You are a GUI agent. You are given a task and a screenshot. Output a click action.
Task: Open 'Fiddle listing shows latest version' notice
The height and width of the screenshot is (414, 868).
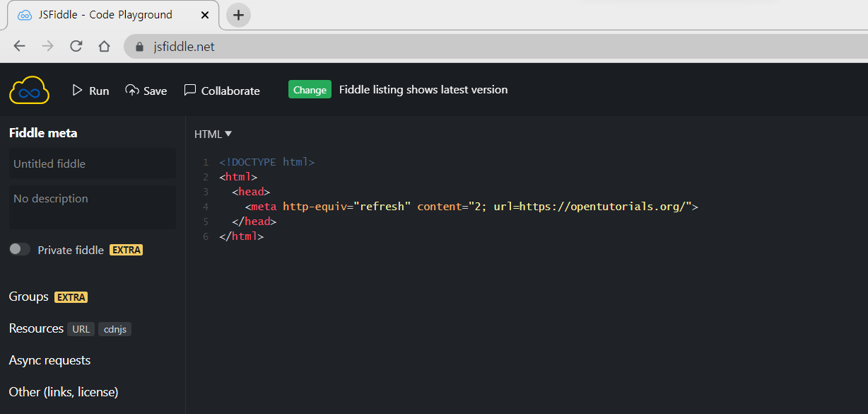click(x=423, y=90)
